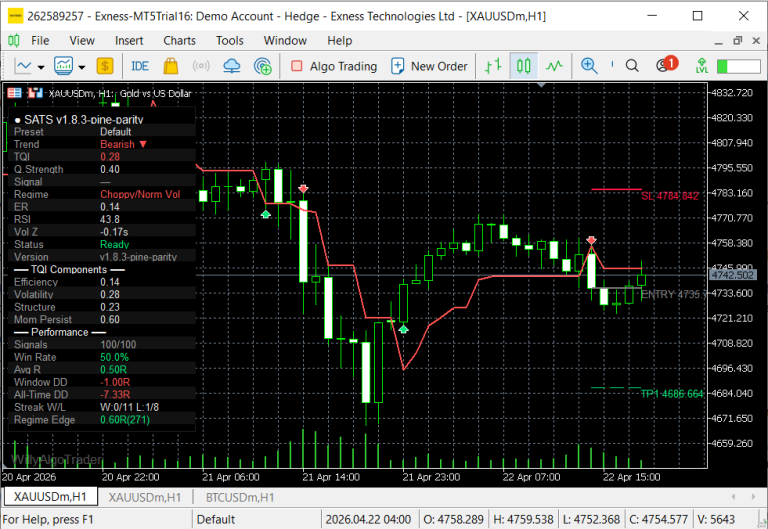Open the File menu
768x529 pixels.
pyautogui.click(x=40, y=41)
